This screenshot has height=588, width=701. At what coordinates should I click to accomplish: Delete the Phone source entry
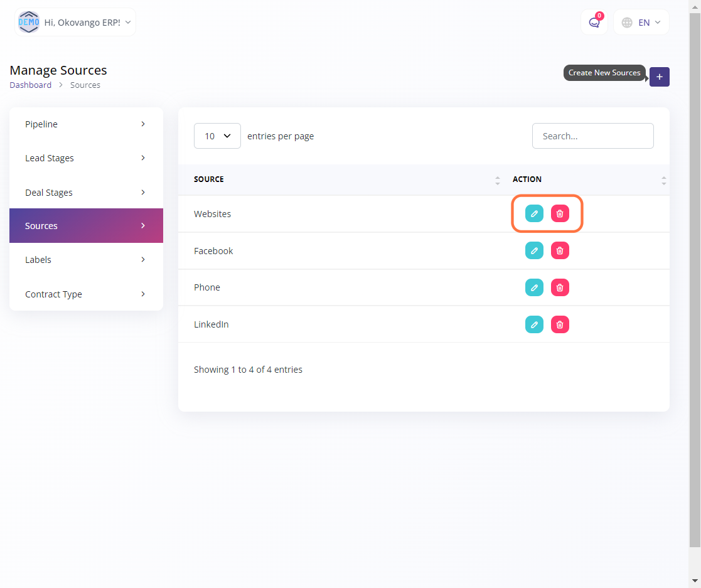pyautogui.click(x=560, y=287)
